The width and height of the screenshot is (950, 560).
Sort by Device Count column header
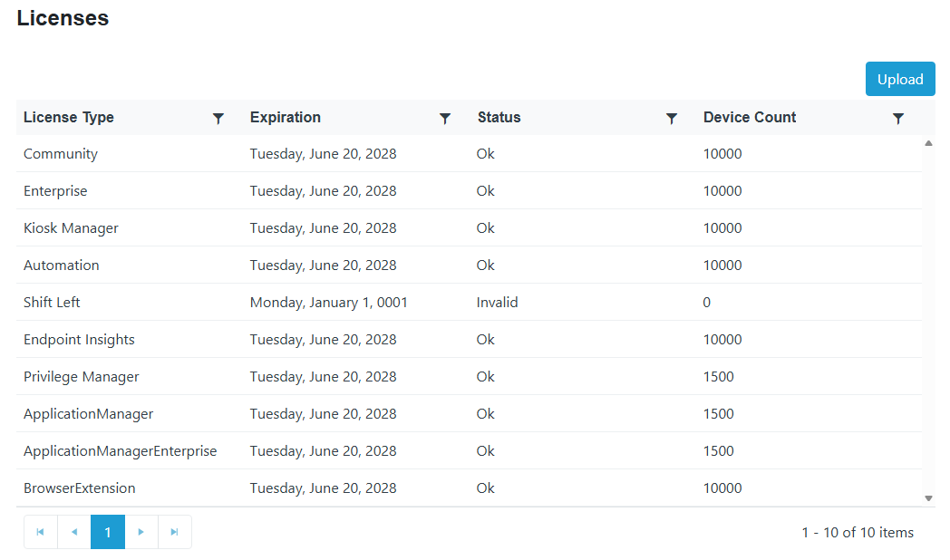750,117
